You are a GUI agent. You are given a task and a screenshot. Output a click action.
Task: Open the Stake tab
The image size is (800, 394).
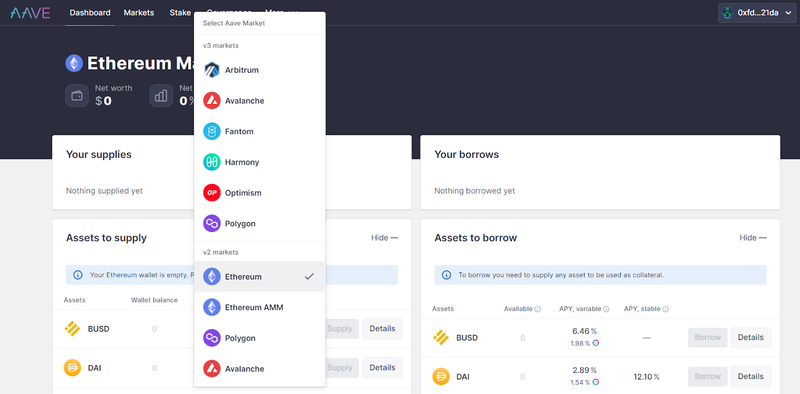(x=180, y=13)
